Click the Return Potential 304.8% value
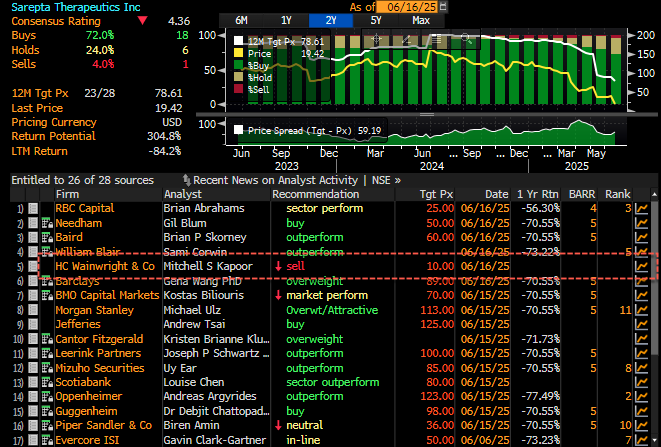This screenshot has height=447, width=661. pyautogui.click(x=164, y=136)
